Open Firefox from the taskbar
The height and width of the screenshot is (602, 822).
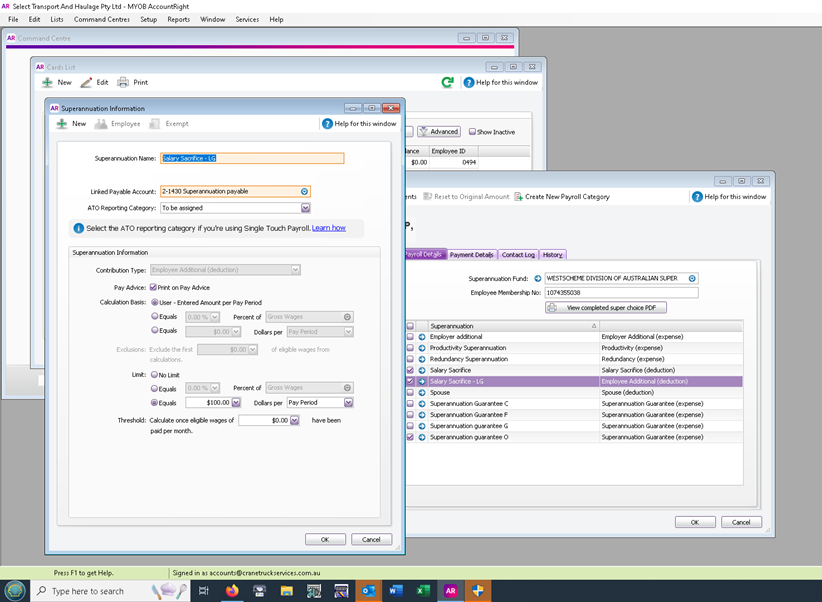[x=232, y=591]
